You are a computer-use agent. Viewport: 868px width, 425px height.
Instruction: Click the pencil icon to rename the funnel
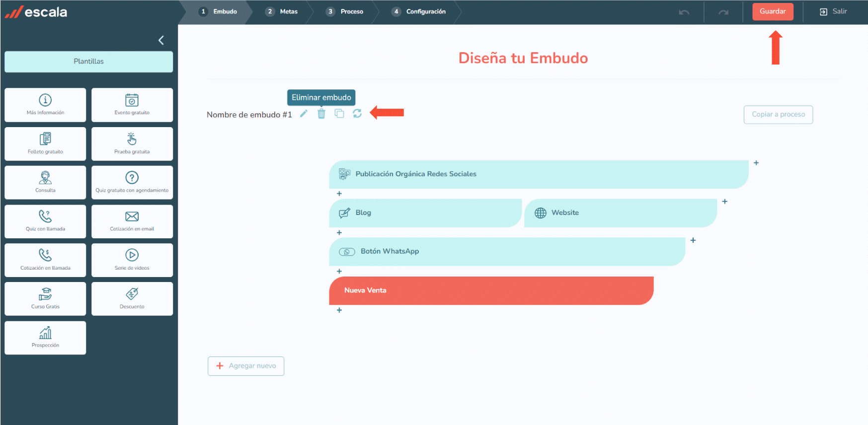[304, 114]
